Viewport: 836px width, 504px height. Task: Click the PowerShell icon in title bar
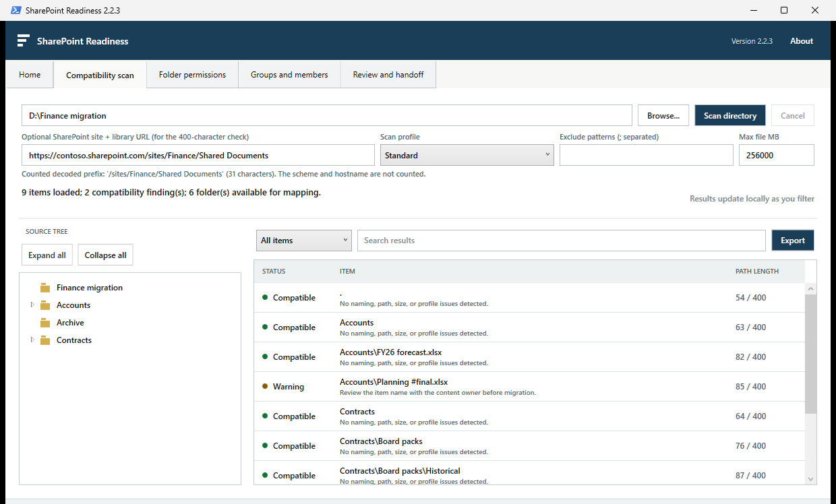click(15, 10)
